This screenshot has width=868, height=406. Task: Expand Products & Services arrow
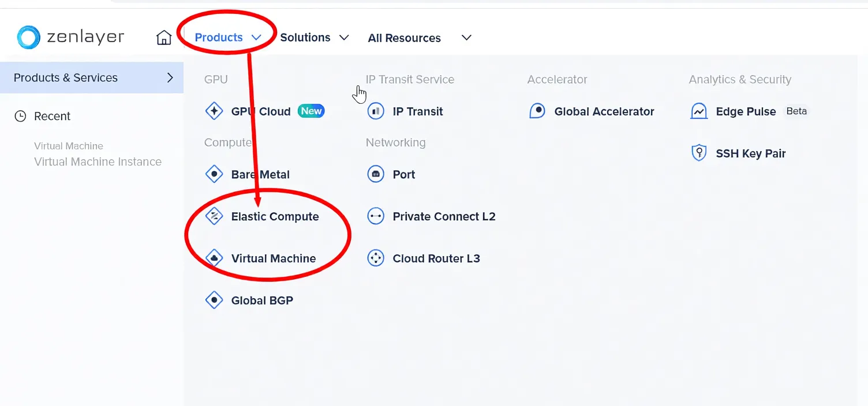pos(170,77)
